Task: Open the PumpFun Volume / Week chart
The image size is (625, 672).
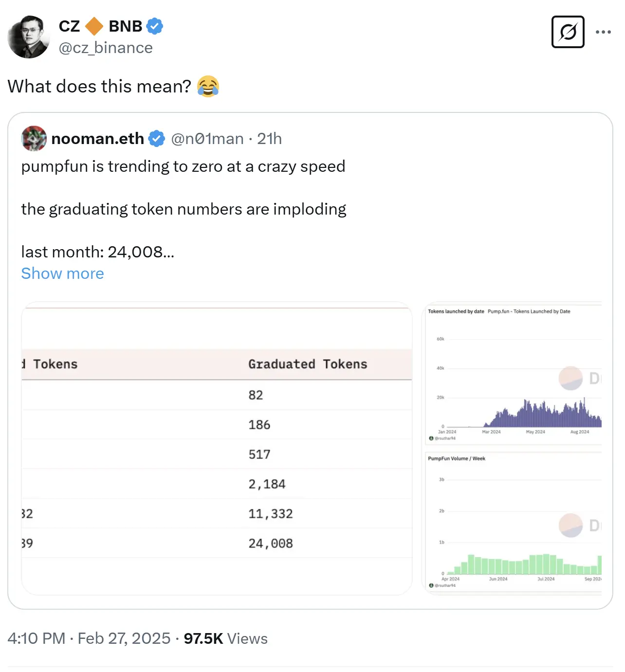Action: [514, 521]
